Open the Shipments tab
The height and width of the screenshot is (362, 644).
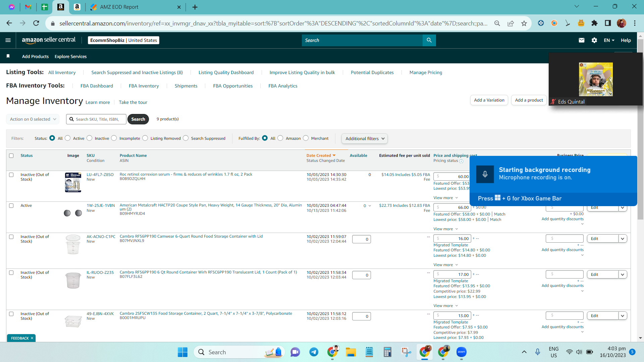pos(186,86)
